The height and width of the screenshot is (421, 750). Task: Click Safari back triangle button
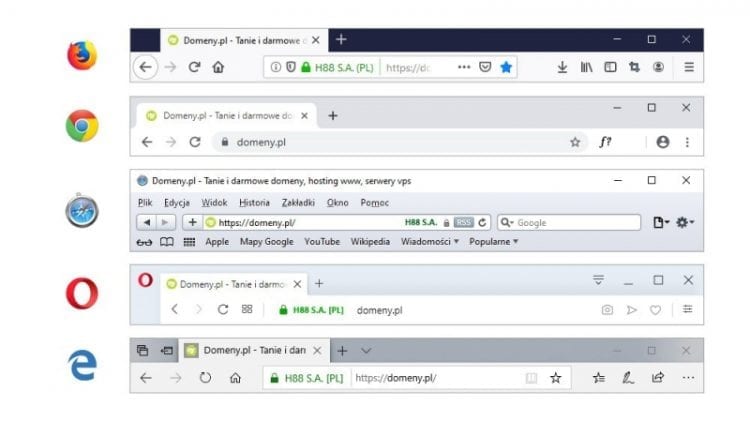(x=147, y=222)
